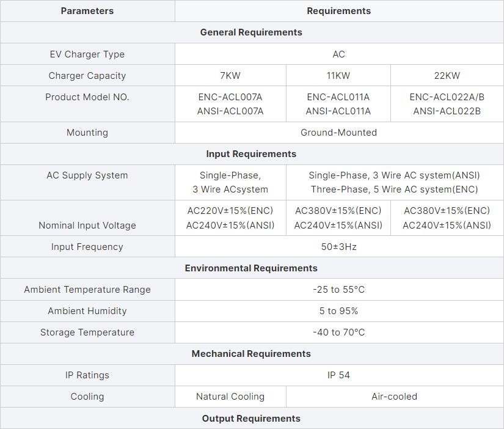504x429 pixels.
Task: Click the 7KW charger capacity cell
Action: (230, 76)
